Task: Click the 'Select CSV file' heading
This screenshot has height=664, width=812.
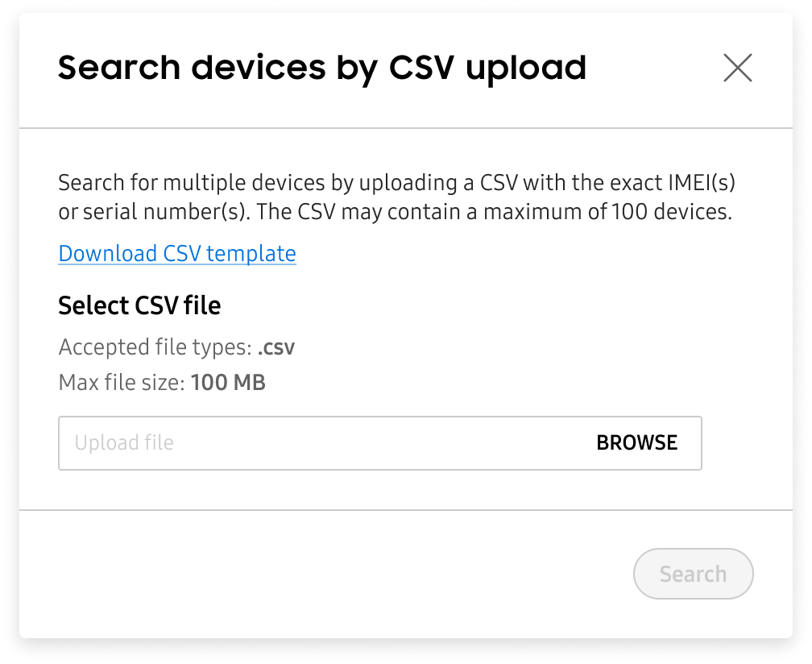Action: click(x=139, y=306)
